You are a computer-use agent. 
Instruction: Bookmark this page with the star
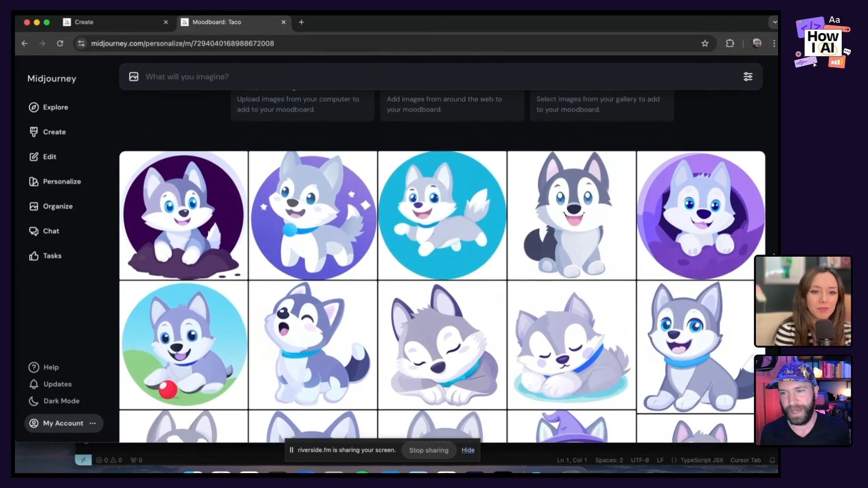point(705,43)
